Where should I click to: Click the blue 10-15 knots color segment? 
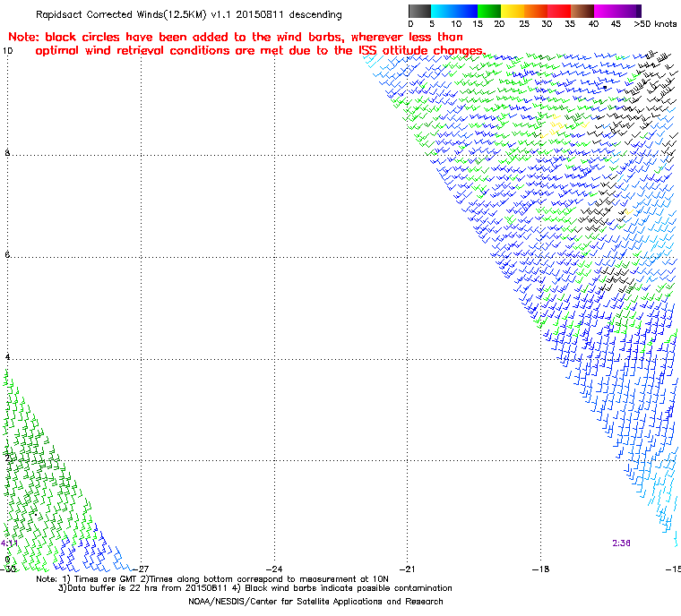click(x=466, y=11)
